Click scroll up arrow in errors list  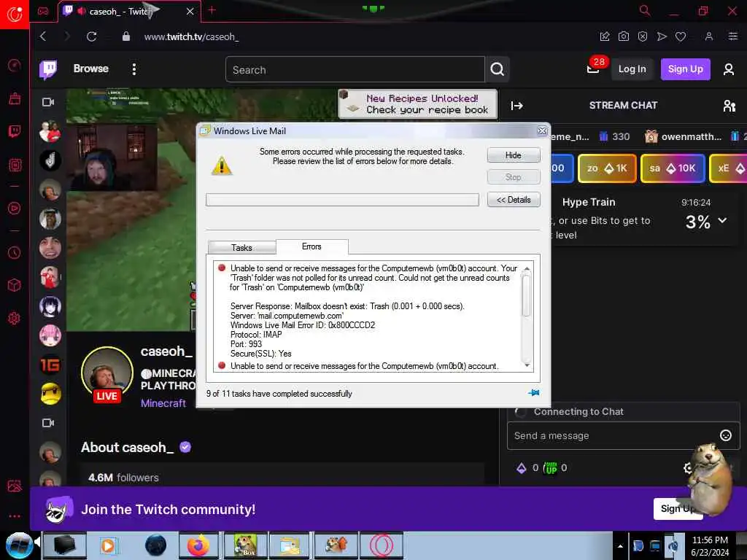527,269
